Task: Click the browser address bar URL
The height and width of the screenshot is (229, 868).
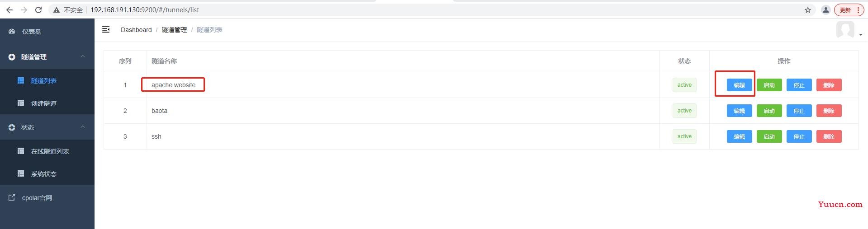Action: pos(145,10)
